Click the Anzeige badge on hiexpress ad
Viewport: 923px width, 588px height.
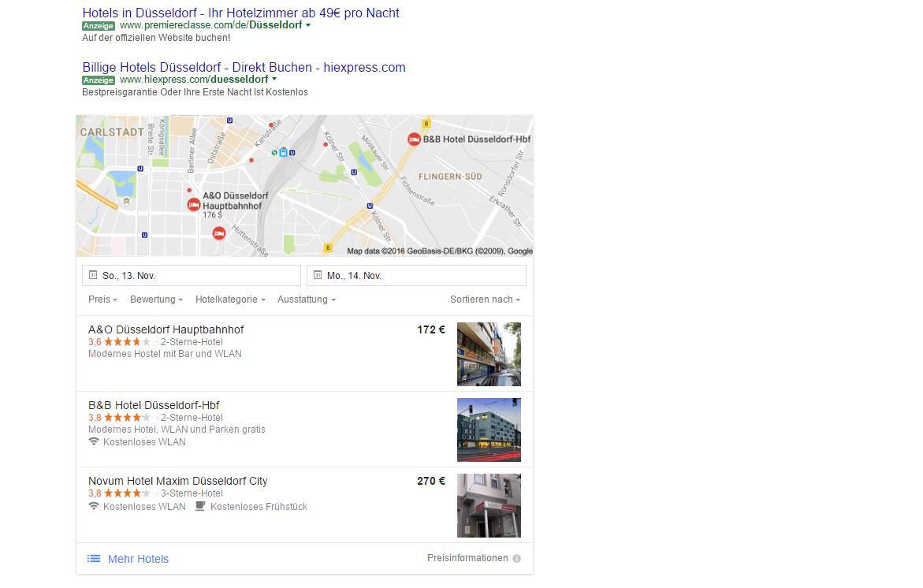click(99, 80)
